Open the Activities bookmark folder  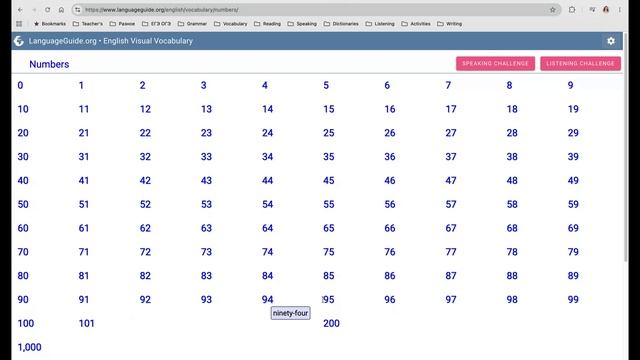coord(416,24)
